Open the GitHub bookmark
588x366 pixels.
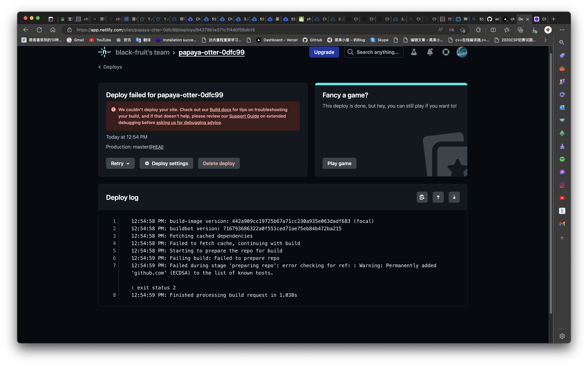tap(312, 40)
